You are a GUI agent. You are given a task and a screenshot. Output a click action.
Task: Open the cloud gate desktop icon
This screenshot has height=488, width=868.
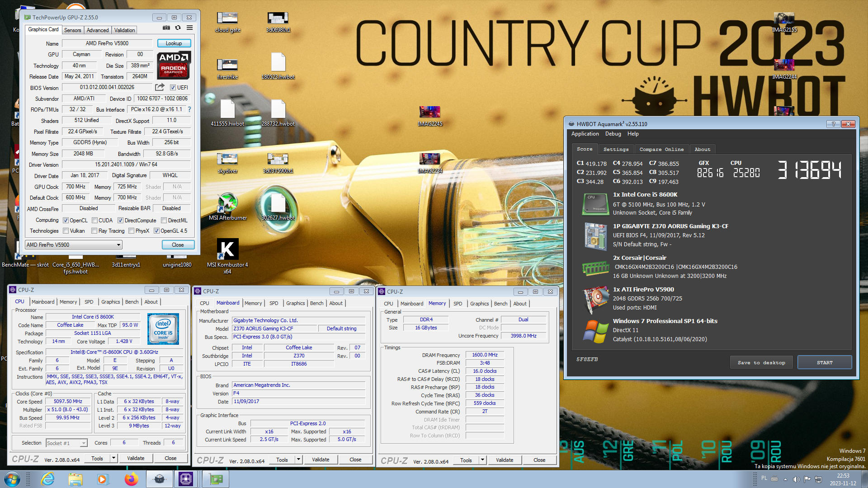tap(227, 23)
